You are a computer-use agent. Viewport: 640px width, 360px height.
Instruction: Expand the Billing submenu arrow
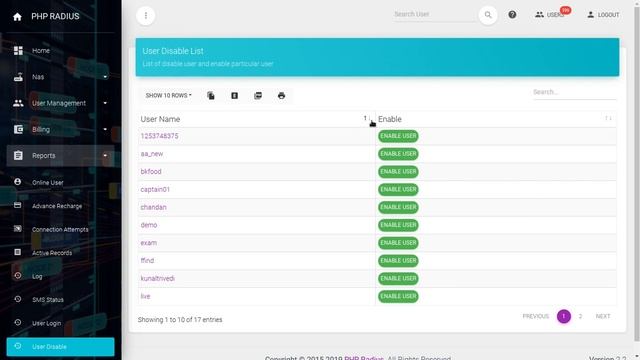pos(105,129)
